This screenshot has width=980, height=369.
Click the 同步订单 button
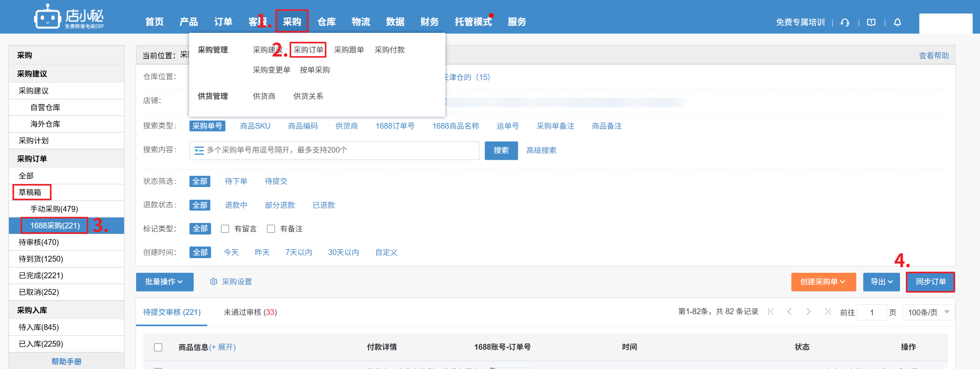click(930, 282)
